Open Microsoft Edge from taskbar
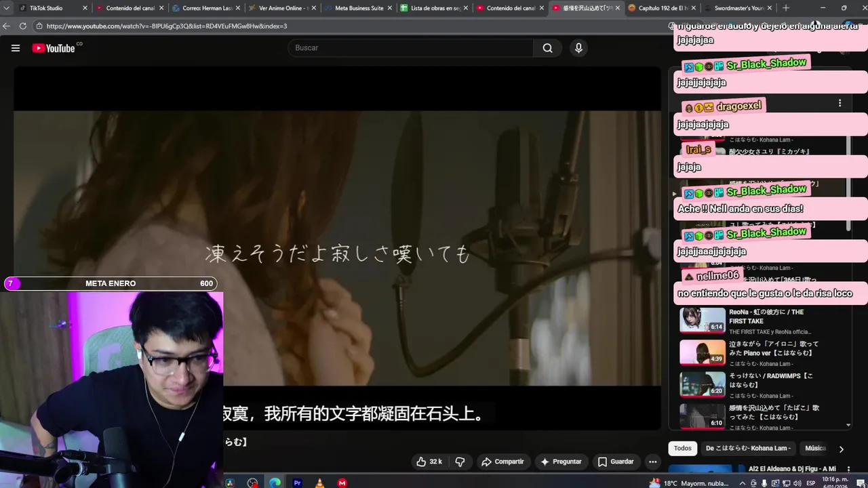This screenshot has width=868, height=488. click(x=275, y=483)
